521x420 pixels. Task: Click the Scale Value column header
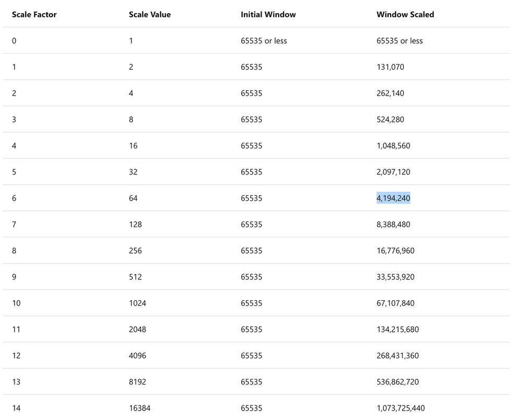(x=150, y=15)
